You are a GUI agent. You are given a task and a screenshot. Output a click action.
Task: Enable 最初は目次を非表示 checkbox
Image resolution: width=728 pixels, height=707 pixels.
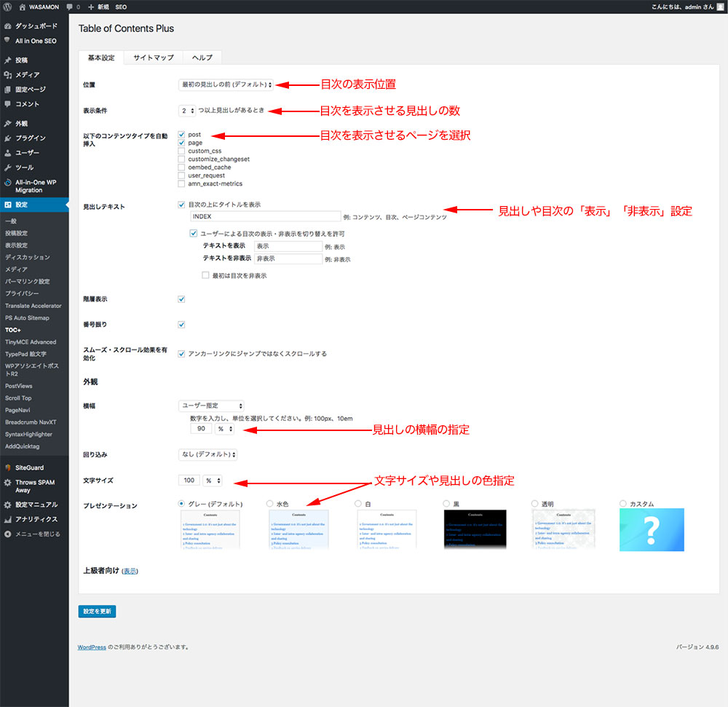205,275
